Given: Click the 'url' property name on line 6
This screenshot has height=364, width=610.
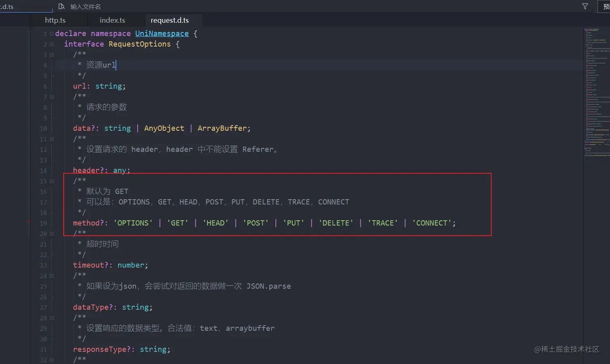Looking at the screenshot, I should tap(79, 86).
